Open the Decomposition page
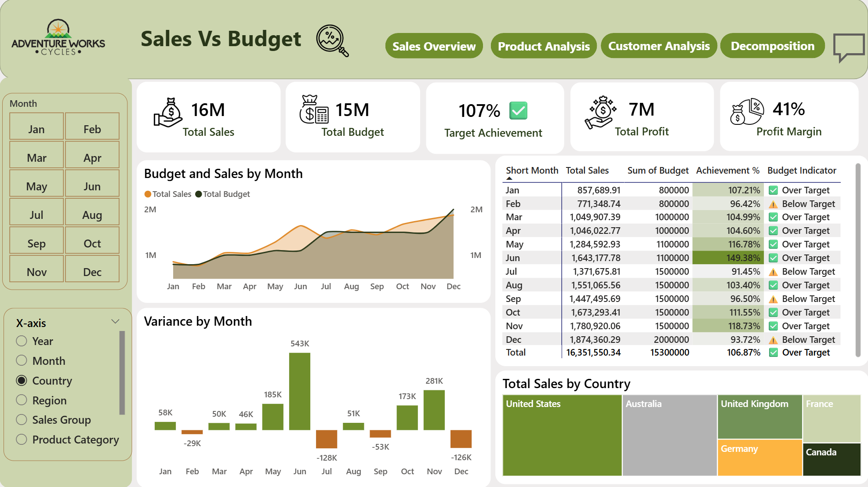The width and height of the screenshot is (868, 487). (x=773, y=46)
